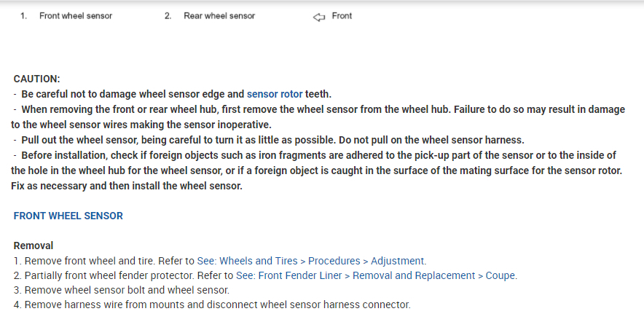Viewport: 644px width, 322px height.
Task: Click the "When removing the front or rear" caution
Action: click(219, 109)
